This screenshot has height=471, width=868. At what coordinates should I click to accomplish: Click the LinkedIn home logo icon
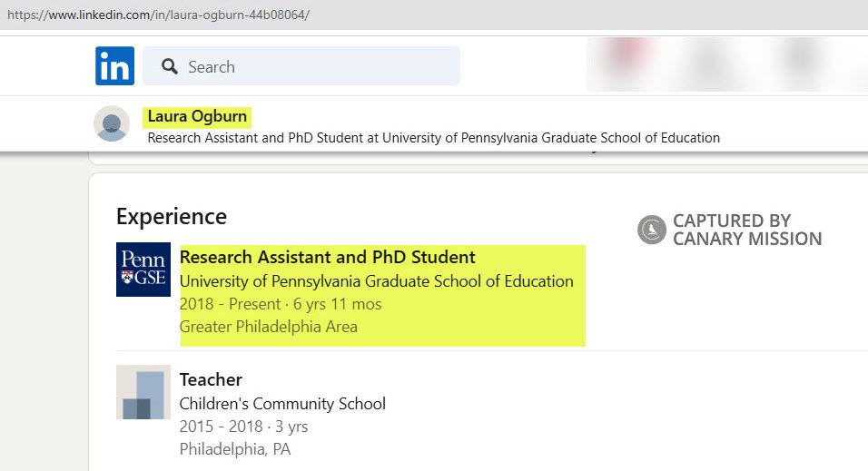(114, 66)
